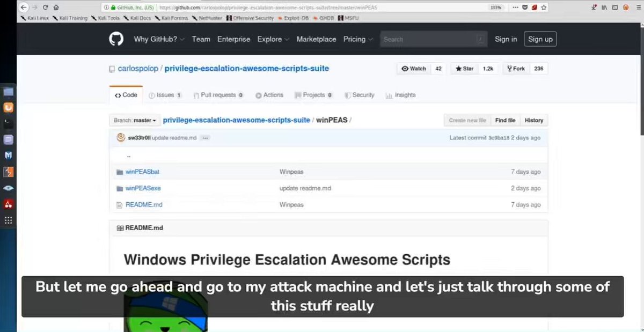
Task: Open the carlospolop user link
Action: 137,69
